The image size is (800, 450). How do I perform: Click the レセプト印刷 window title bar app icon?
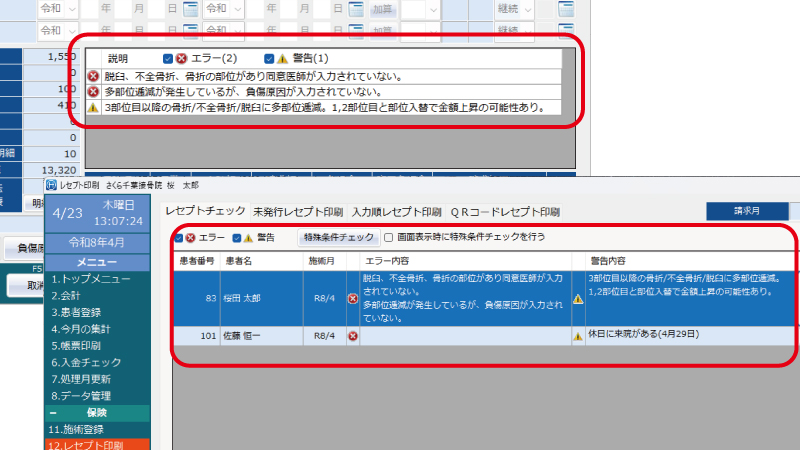coord(51,185)
